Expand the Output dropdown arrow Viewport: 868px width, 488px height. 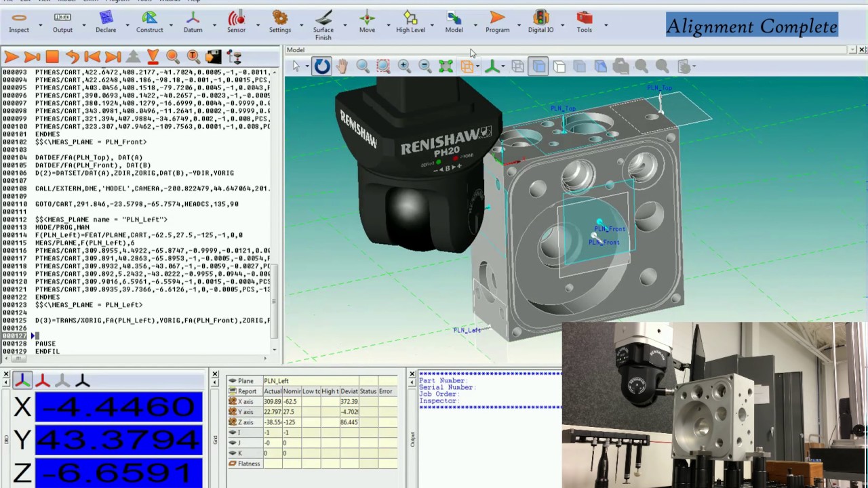83,25
